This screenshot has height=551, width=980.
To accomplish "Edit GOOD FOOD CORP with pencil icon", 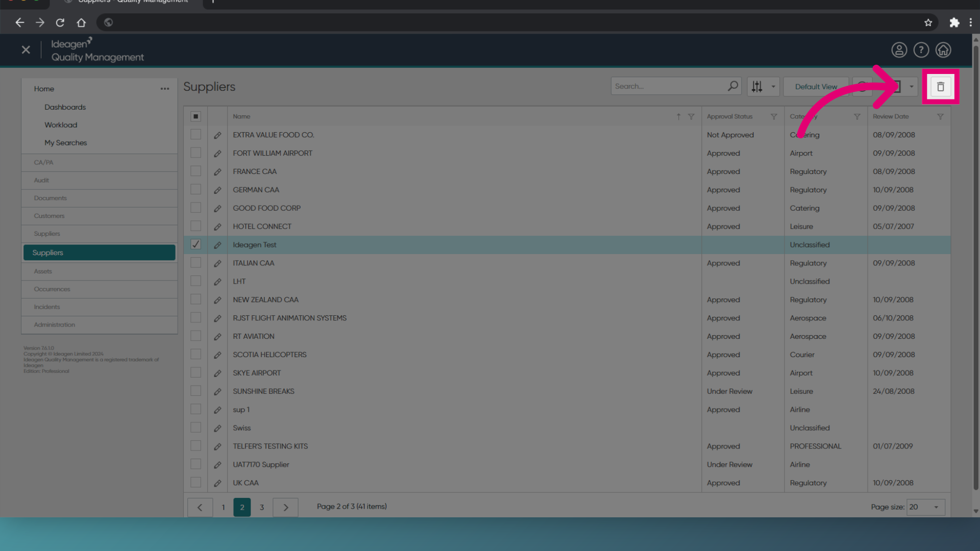I will pyautogui.click(x=217, y=209).
